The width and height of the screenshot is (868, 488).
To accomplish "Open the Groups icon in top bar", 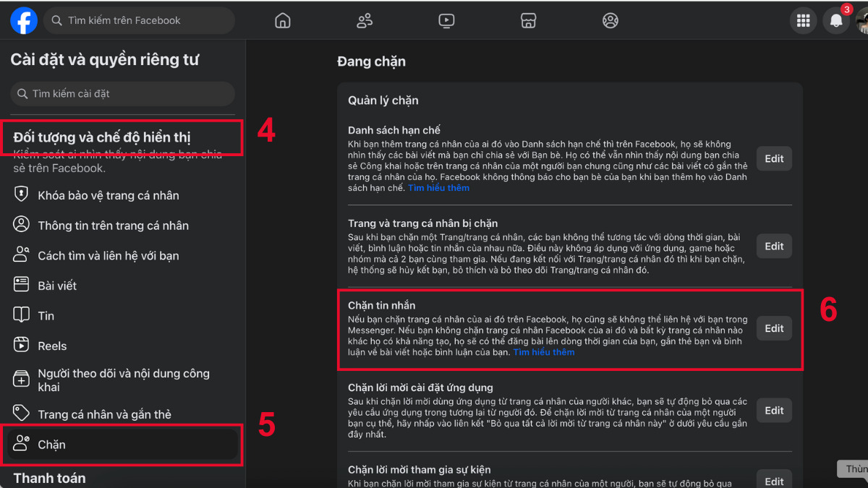I will pyautogui.click(x=610, y=21).
